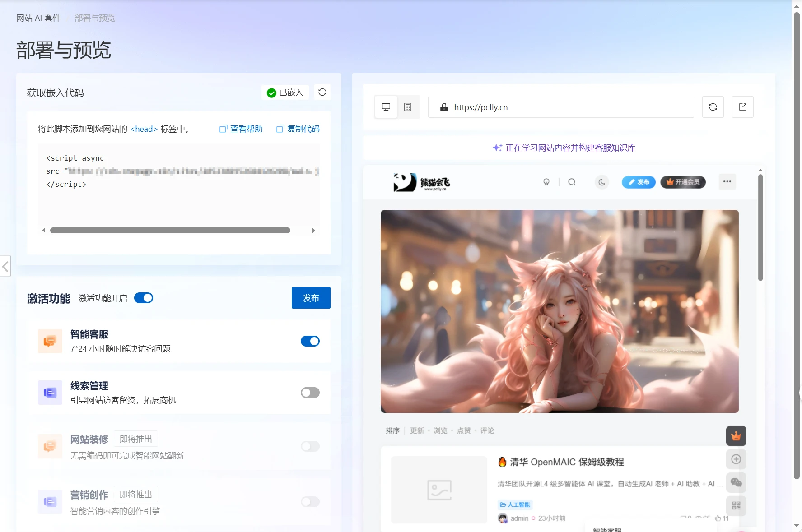Click the search icon in preview header
The width and height of the screenshot is (802, 532).
click(x=572, y=182)
